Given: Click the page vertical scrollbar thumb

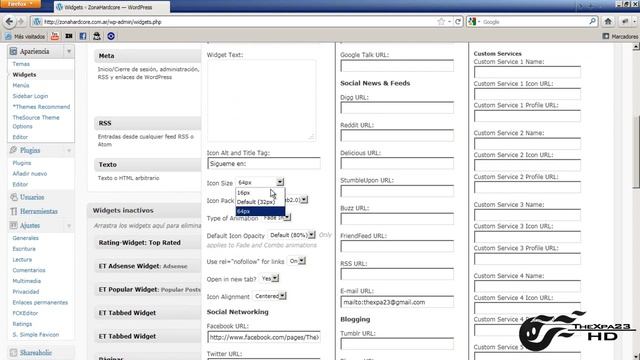Looking at the screenshot, I should click(x=636, y=153).
